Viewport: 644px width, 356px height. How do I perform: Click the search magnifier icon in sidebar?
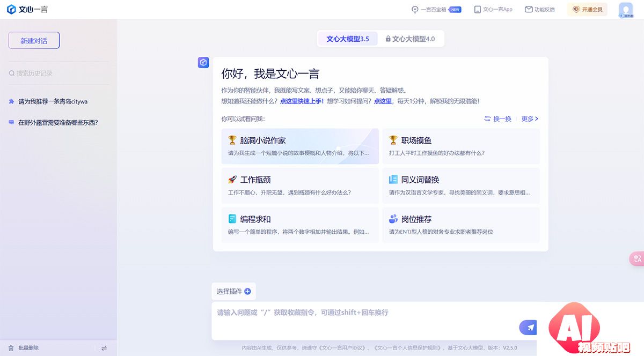click(12, 73)
